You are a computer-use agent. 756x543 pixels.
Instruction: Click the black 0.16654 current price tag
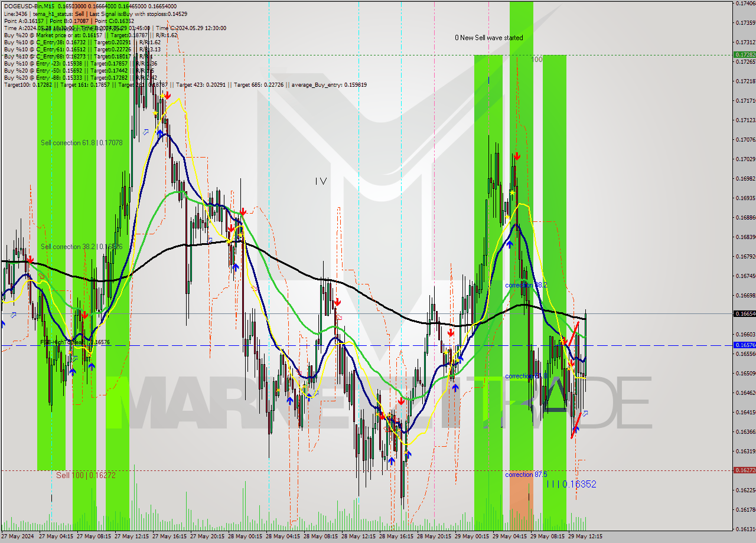coord(744,313)
